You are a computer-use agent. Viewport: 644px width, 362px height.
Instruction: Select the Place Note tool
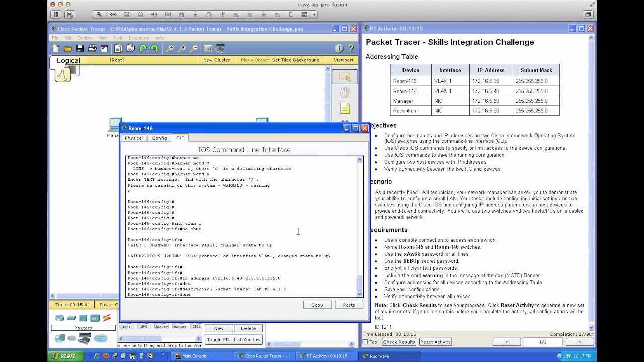(345, 108)
